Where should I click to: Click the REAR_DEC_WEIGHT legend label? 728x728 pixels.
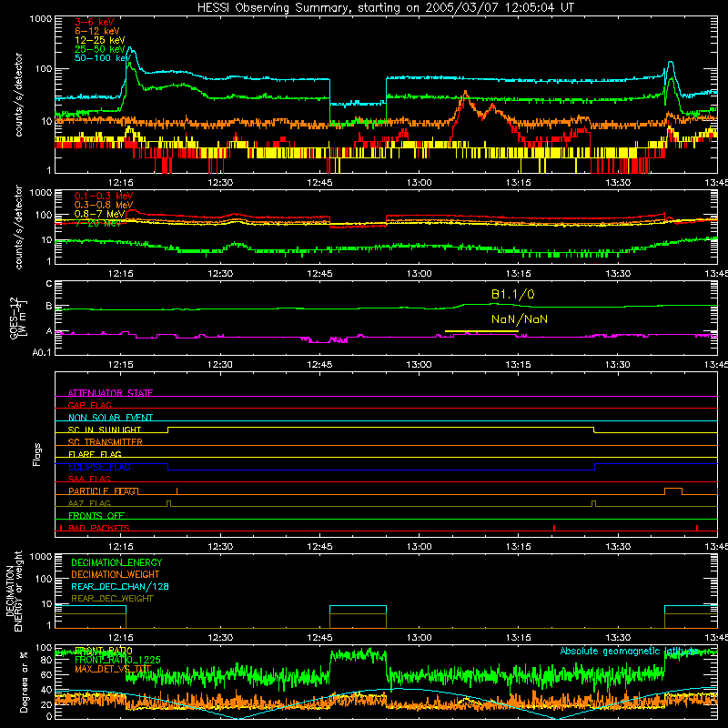click(x=112, y=599)
